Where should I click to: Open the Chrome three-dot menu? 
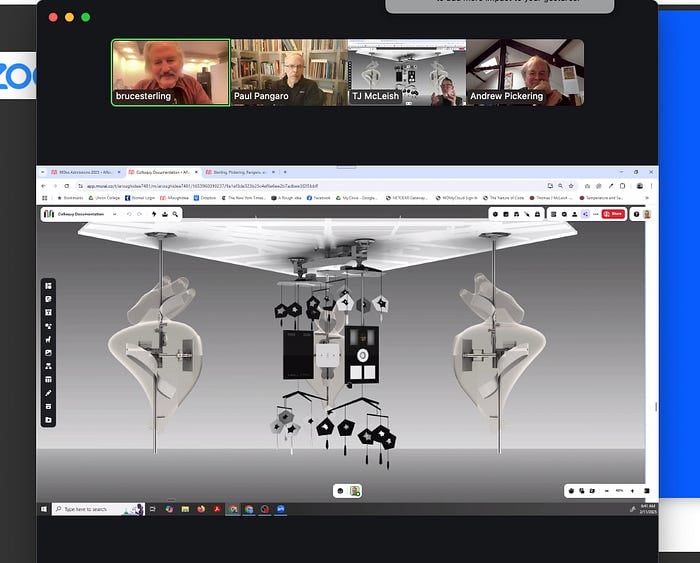pyautogui.click(x=651, y=186)
